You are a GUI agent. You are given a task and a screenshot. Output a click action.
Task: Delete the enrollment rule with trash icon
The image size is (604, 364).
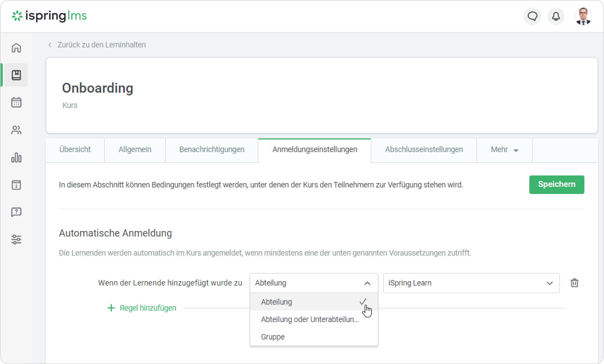point(574,283)
